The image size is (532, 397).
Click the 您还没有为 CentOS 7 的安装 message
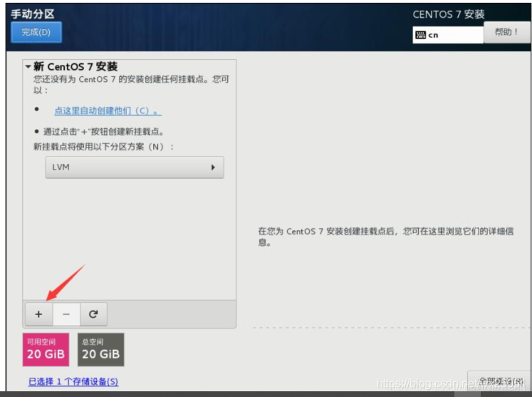[x=131, y=85]
